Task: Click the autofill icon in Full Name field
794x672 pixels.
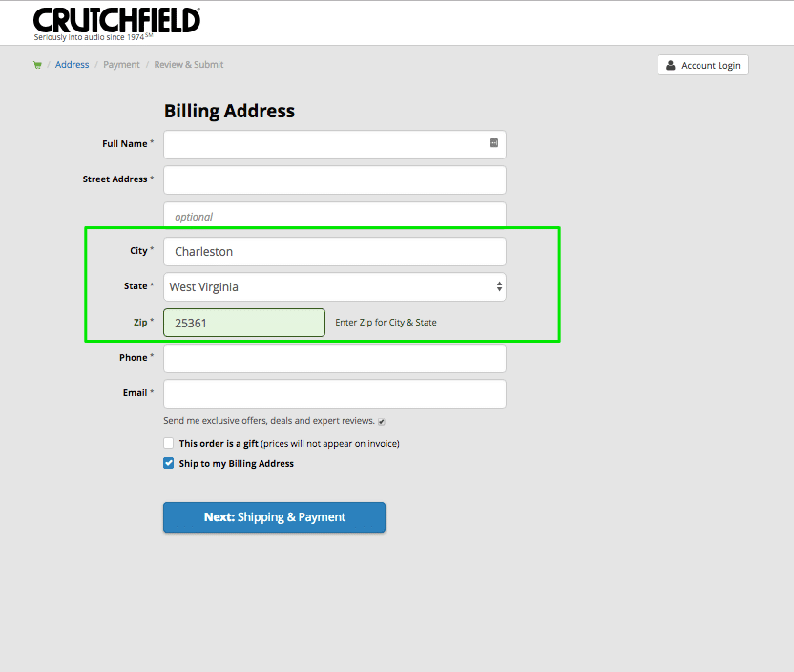Action: [x=493, y=143]
